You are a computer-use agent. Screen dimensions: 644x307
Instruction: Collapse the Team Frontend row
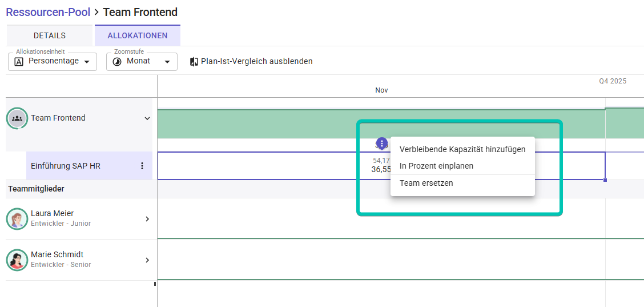click(147, 118)
